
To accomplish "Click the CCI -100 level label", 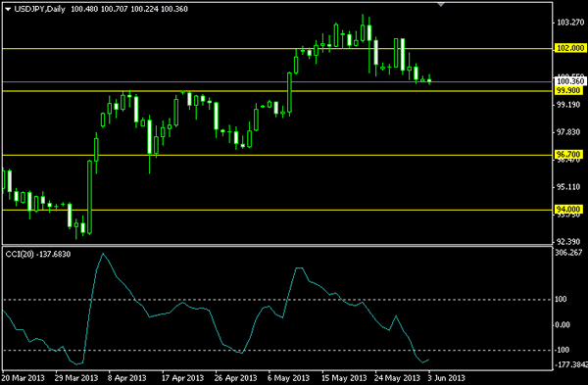I will (x=563, y=350).
